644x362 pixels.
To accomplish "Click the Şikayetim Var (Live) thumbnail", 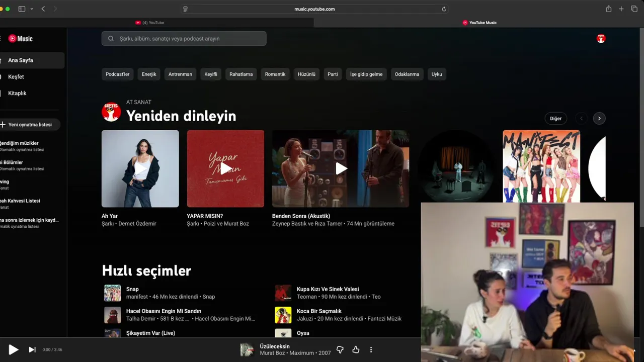I will [113, 333].
